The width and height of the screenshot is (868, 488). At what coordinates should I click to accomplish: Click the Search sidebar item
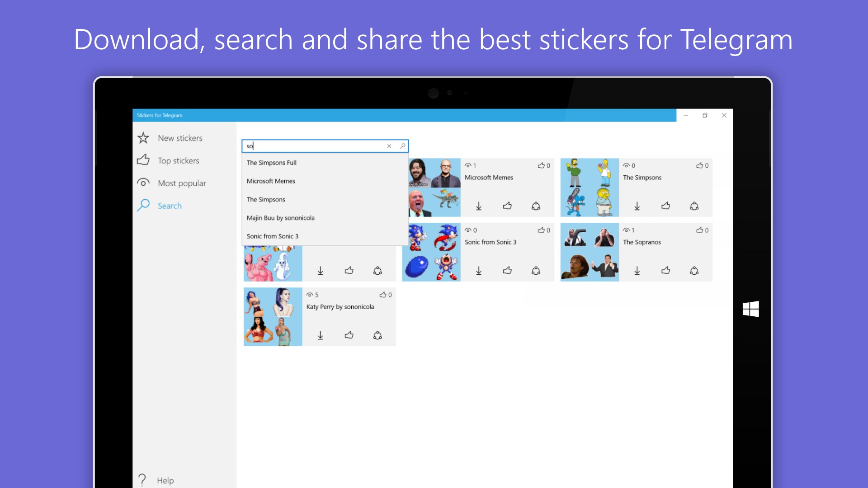pos(170,206)
